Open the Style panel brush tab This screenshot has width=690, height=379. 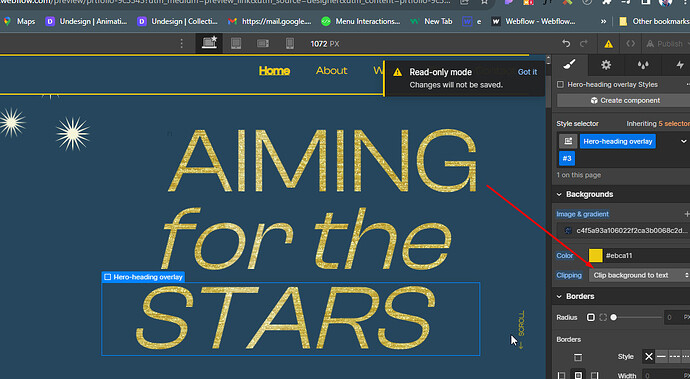point(569,65)
